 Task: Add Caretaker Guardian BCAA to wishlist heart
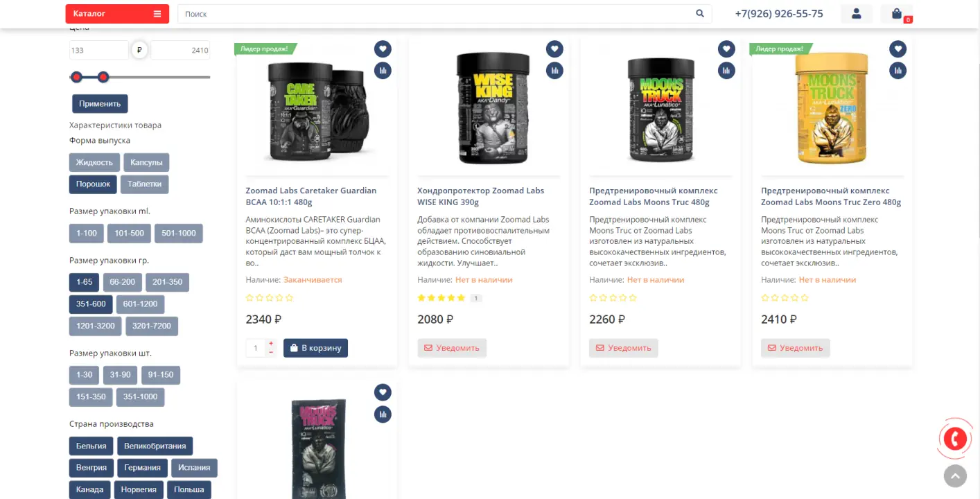[x=383, y=49]
